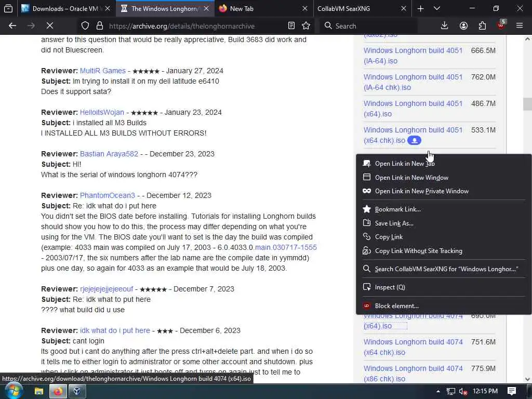Choose Inspect (Q) from the context menu
The width and height of the screenshot is (532, 399).
click(444, 287)
